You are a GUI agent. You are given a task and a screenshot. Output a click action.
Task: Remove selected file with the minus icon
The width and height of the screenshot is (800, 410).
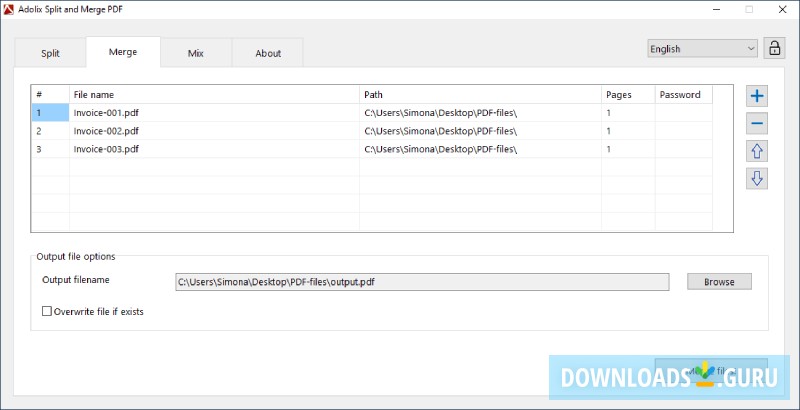tap(757, 123)
